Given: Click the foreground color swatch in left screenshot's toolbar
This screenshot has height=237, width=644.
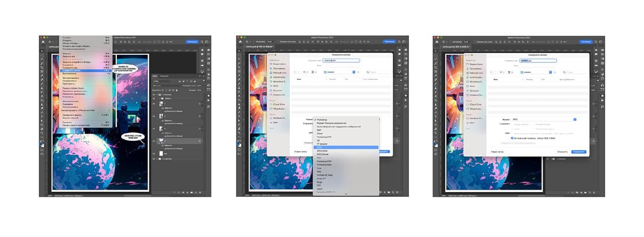Looking at the screenshot, I should click(x=41, y=143).
